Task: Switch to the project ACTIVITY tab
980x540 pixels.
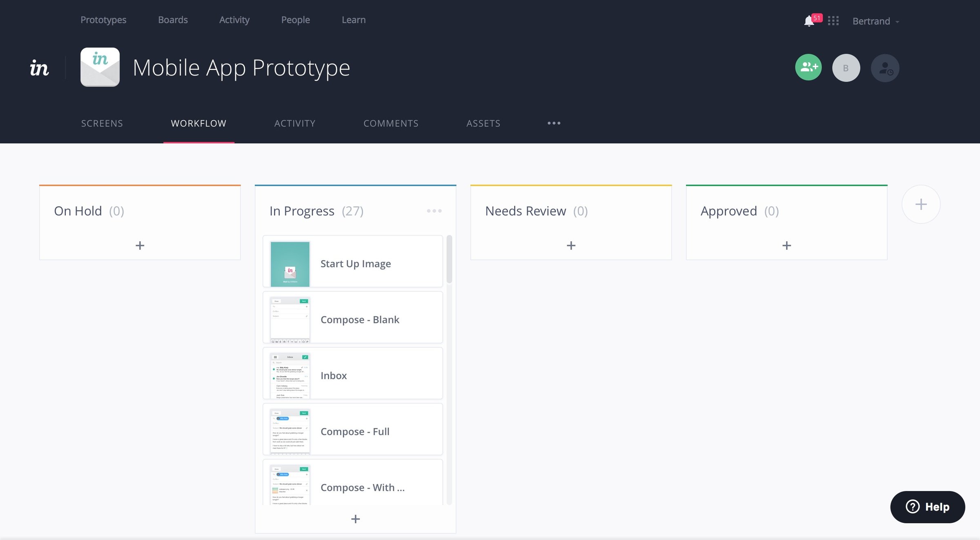Action: (295, 123)
